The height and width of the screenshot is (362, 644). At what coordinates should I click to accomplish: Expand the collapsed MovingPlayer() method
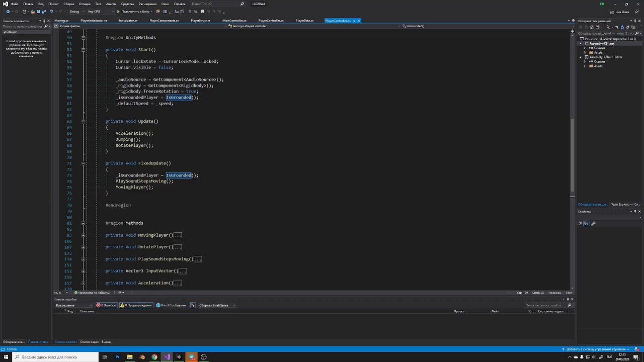(83, 235)
